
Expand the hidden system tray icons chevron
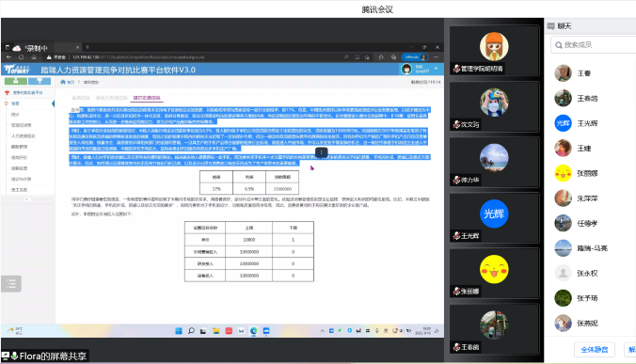tap(323, 331)
